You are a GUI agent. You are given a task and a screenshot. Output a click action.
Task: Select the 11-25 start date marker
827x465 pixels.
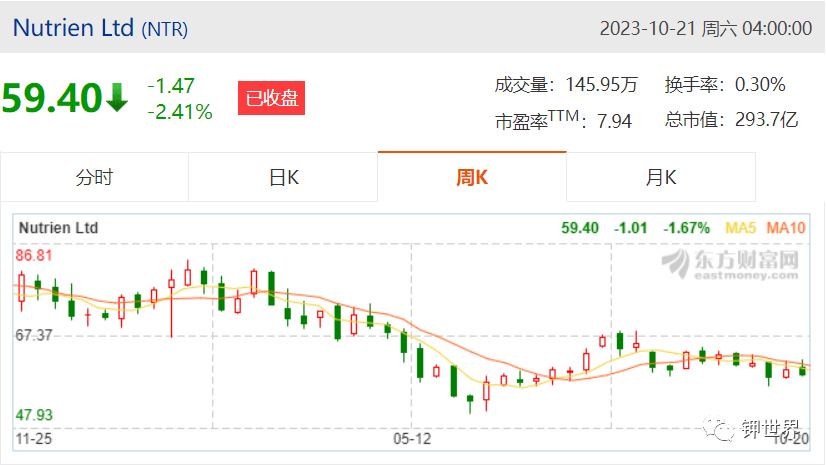point(34,439)
